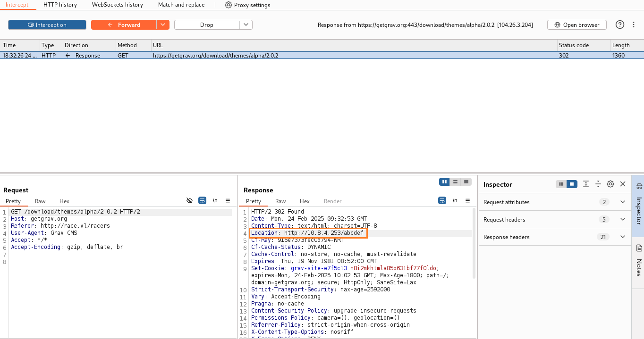The image size is (644, 339).
Task: Click the Response panel vertical scrollbar
Action: 474,244
